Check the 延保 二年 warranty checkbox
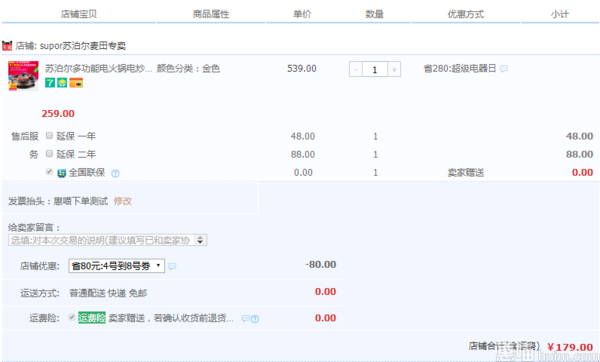600x362 pixels. (x=49, y=153)
